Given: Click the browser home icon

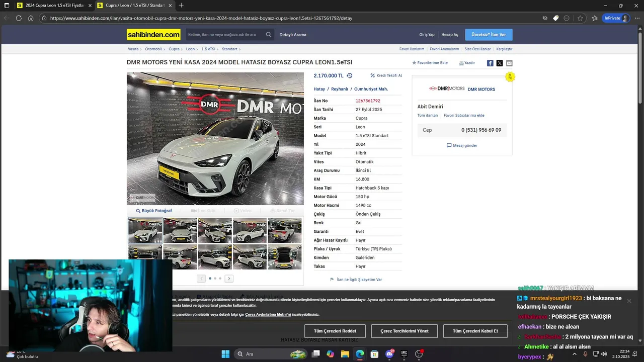Looking at the screenshot, I should [31, 18].
